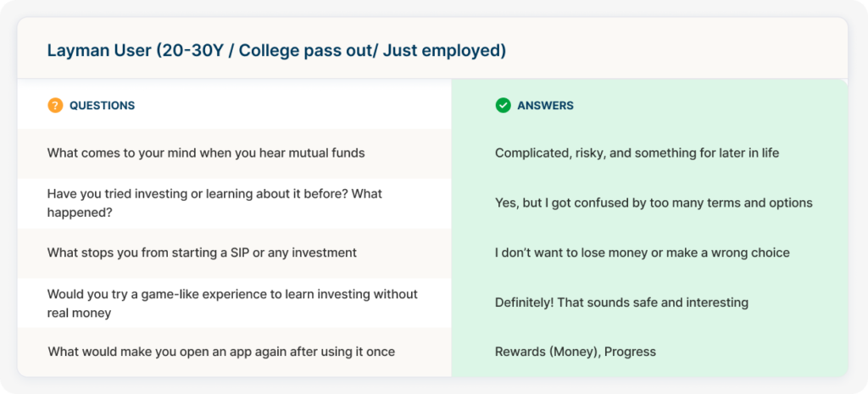Click the ANSWERS column header
This screenshot has width=868, height=394.
[x=545, y=106]
